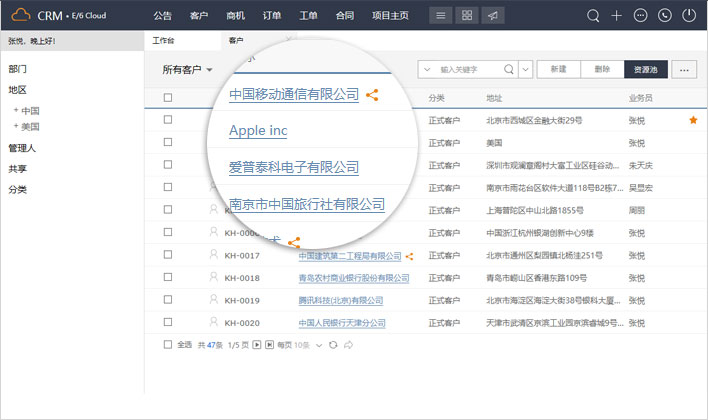Click the plus icon in the top bar

click(617, 16)
